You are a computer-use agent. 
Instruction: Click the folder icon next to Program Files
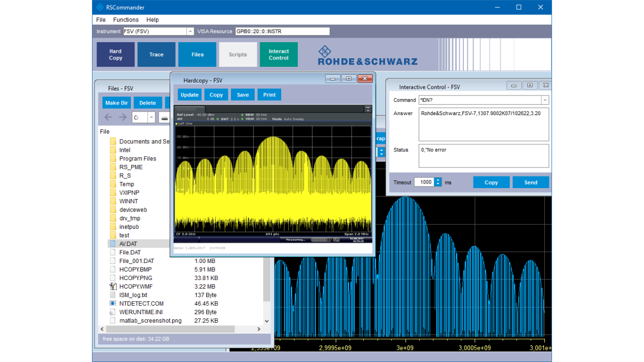click(113, 158)
